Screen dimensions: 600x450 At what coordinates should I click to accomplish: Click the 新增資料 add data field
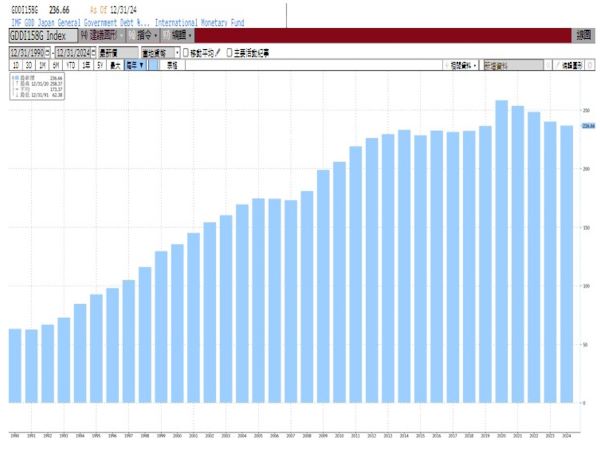click(514, 65)
